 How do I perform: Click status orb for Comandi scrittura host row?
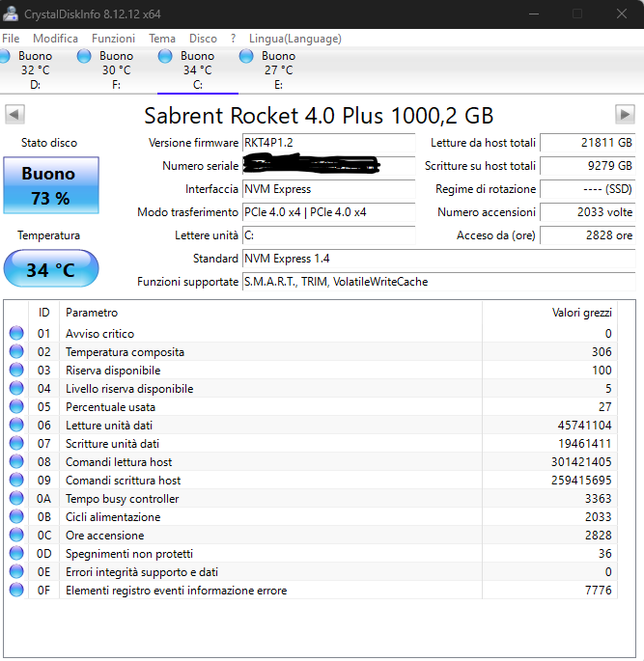16,480
